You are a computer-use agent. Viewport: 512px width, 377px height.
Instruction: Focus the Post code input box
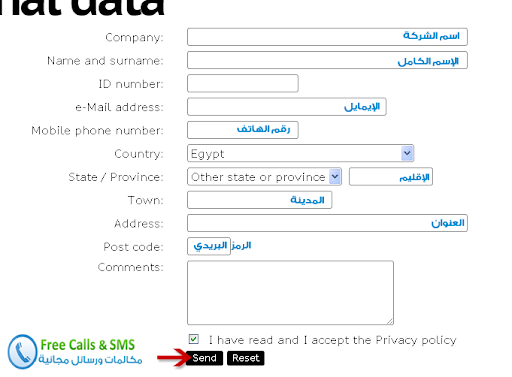point(209,246)
